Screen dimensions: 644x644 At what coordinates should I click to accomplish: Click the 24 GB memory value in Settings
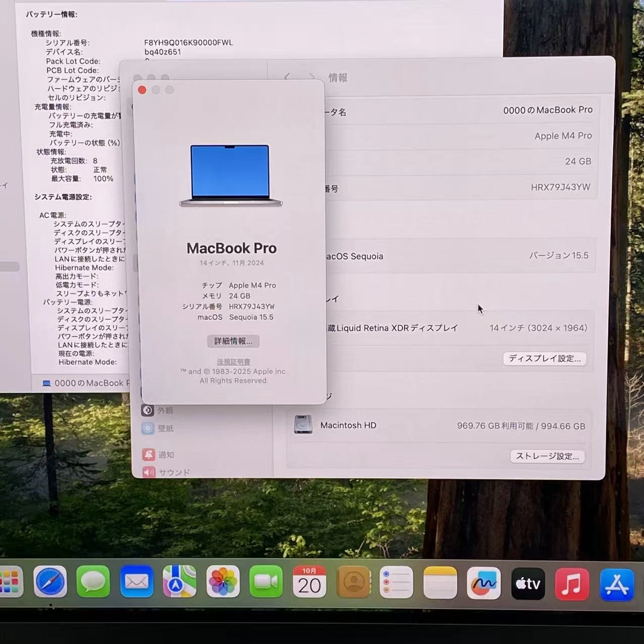(x=578, y=162)
